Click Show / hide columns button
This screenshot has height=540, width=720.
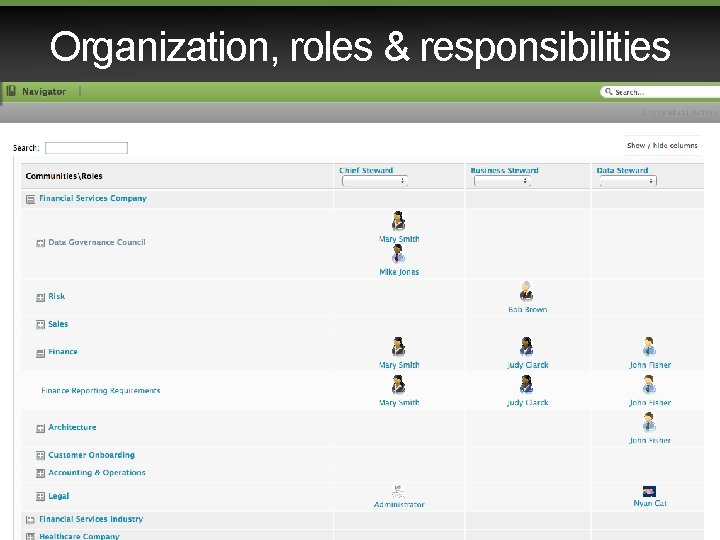[662, 145]
